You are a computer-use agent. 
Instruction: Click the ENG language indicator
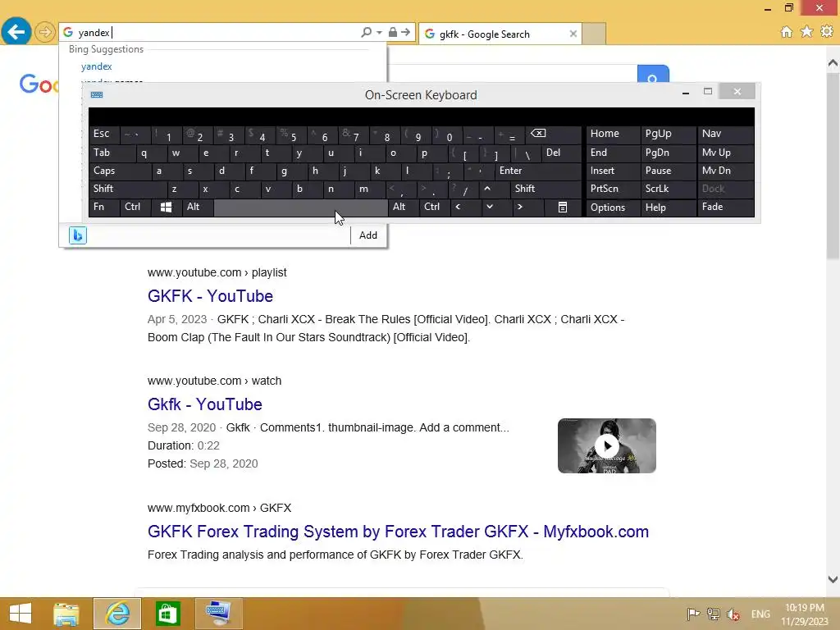(760, 614)
